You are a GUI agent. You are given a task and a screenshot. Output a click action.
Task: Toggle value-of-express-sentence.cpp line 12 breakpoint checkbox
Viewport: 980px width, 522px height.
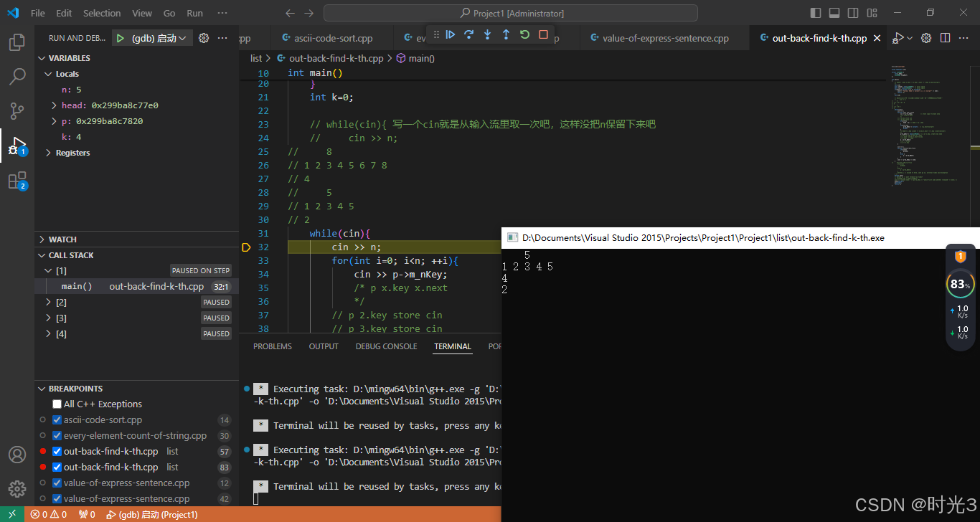[57, 483]
